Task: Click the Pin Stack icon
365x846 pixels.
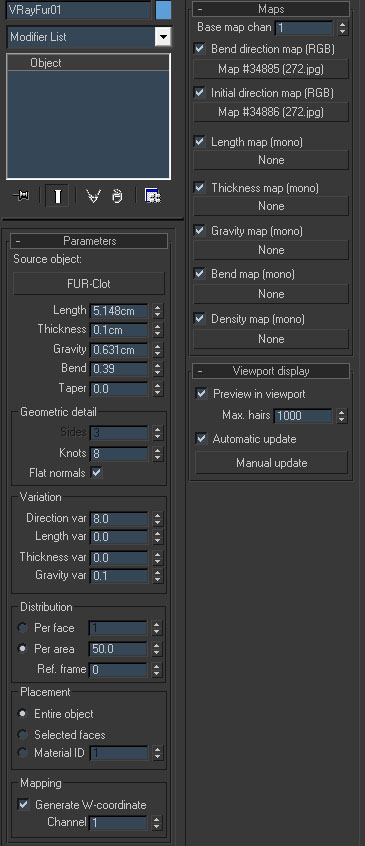Action: tap(21, 196)
